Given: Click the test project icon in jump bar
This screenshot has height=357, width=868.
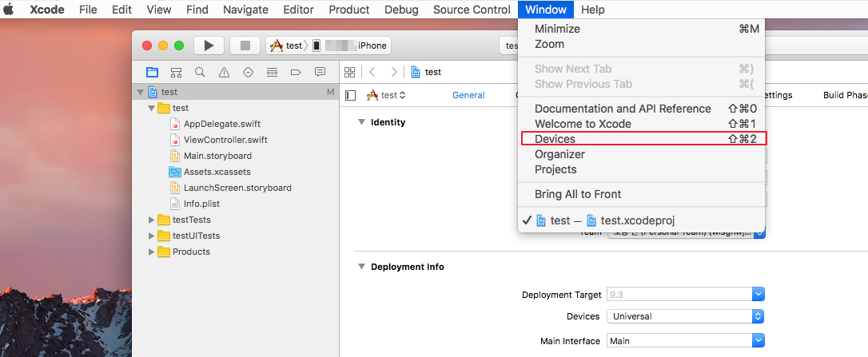Looking at the screenshot, I should click(x=415, y=72).
